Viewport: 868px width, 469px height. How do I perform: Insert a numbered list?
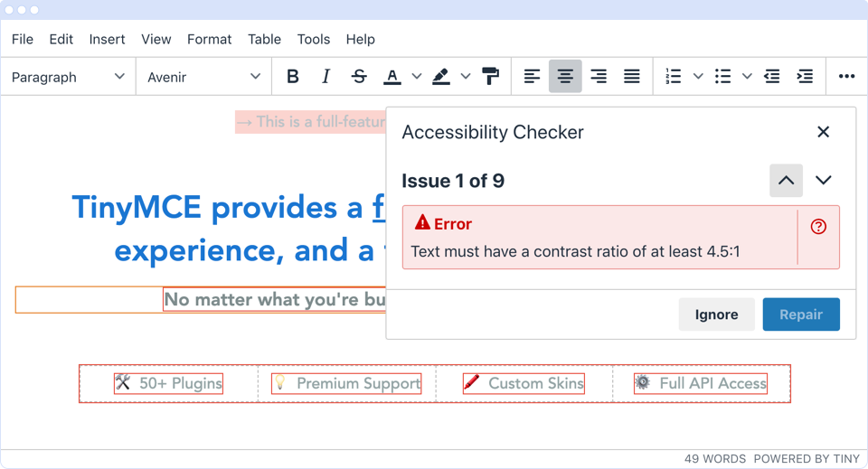(674, 76)
